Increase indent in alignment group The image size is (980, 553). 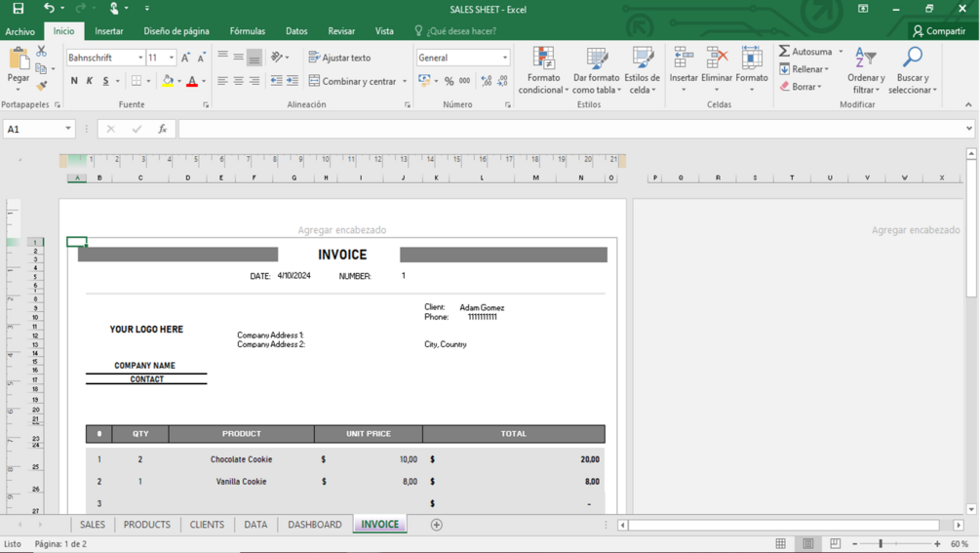point(293,81)
